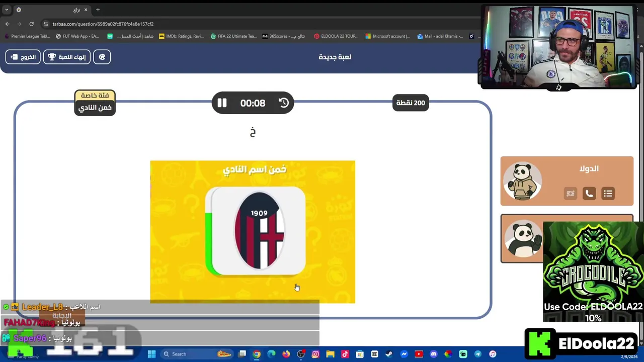Click the الخروج exit button
Image resolution: width=644 pixels, height=362 pixels.
pyautogui.click(x=23, y=57)
